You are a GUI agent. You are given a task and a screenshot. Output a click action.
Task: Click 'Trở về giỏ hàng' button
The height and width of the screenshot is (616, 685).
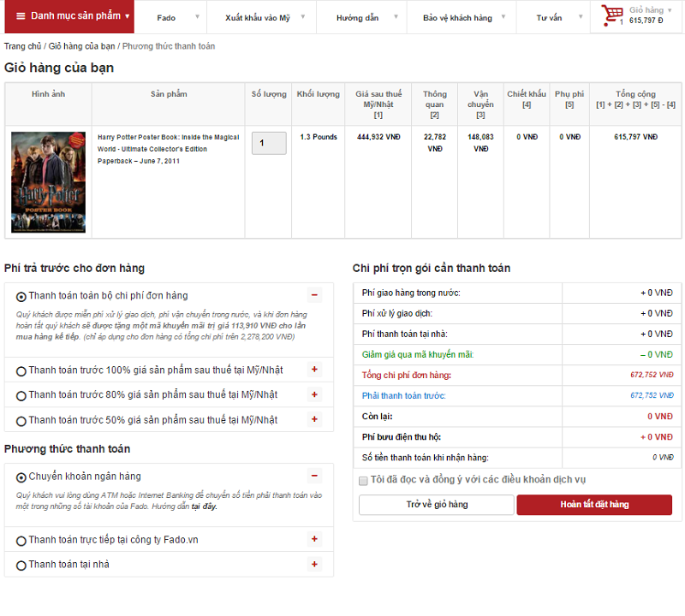(437, 504)
